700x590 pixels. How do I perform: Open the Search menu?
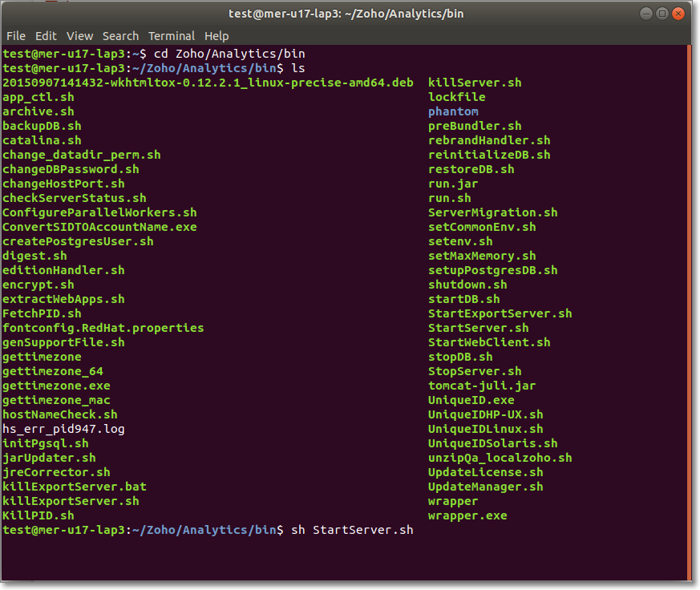click(120, 36)
